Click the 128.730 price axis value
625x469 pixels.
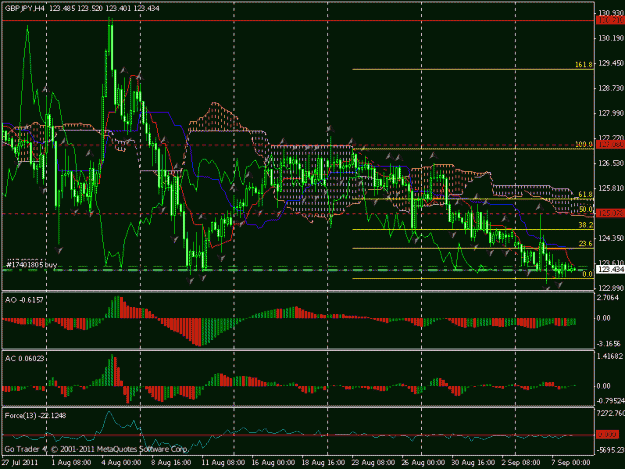coord(610,88)
